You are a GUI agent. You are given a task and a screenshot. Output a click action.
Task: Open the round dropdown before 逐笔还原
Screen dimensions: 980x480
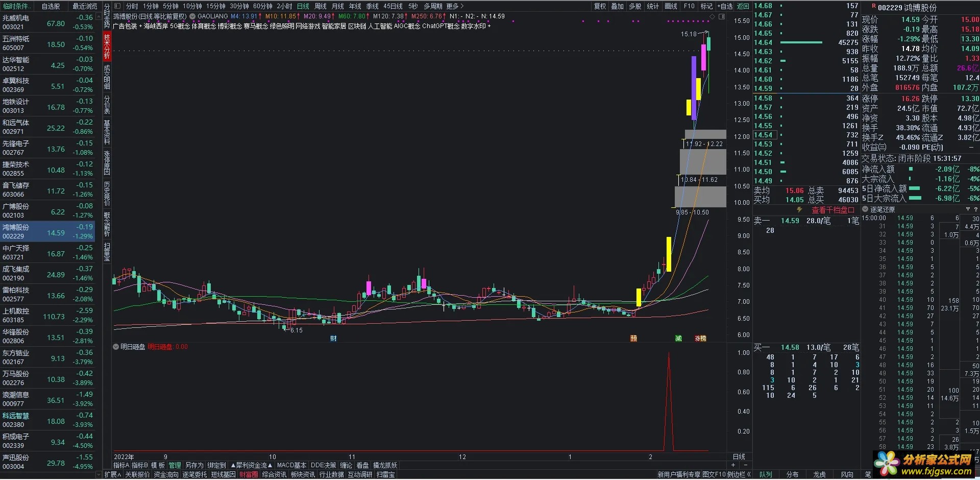point(865,209)
